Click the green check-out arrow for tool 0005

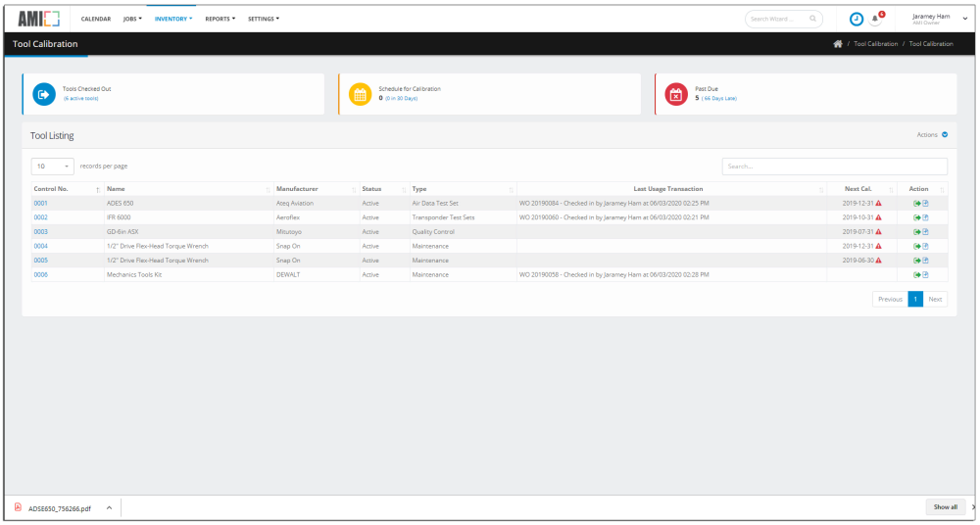click(x=917, y=261)
